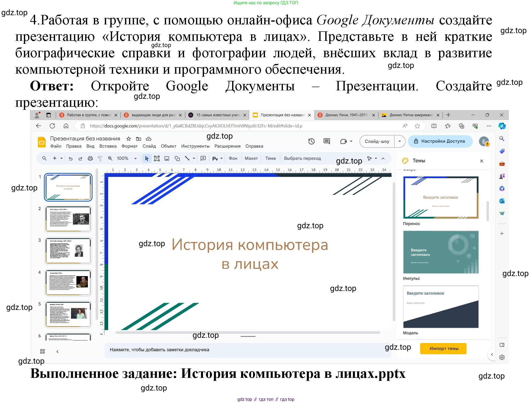The image size is (532, 403).
Task: Click the slide canvas horizontal scrollbar
Action: click(x=248, y=333)
